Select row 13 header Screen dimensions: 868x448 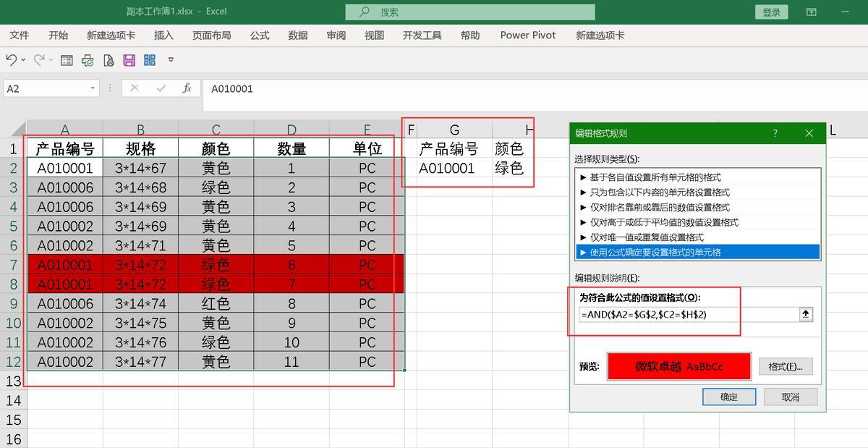[x=13, y=381]
